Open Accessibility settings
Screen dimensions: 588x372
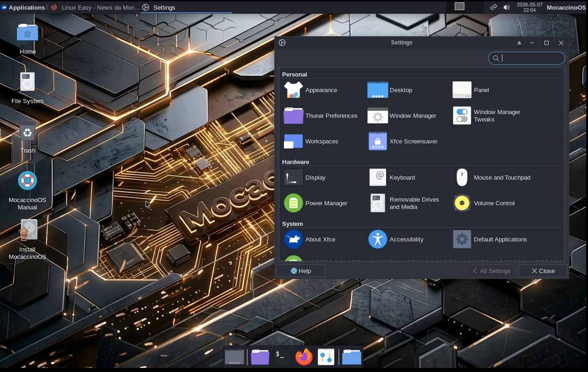click(396, 239)
